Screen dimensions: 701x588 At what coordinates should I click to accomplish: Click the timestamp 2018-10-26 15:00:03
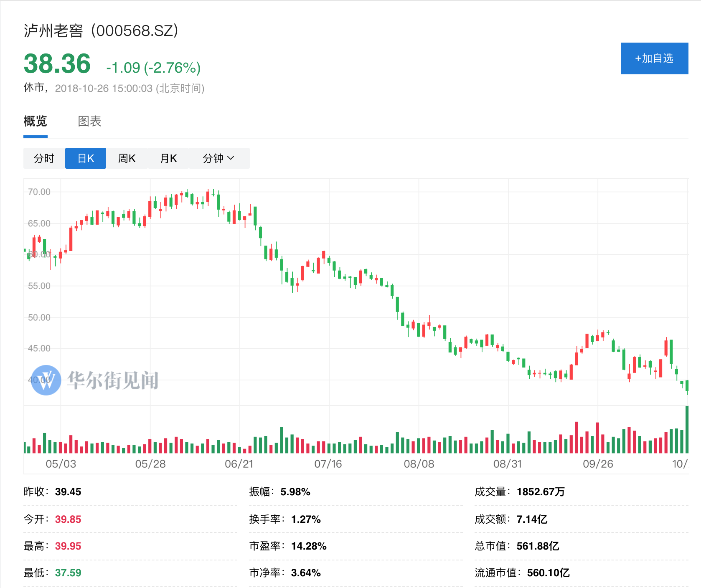coord(104,89)
